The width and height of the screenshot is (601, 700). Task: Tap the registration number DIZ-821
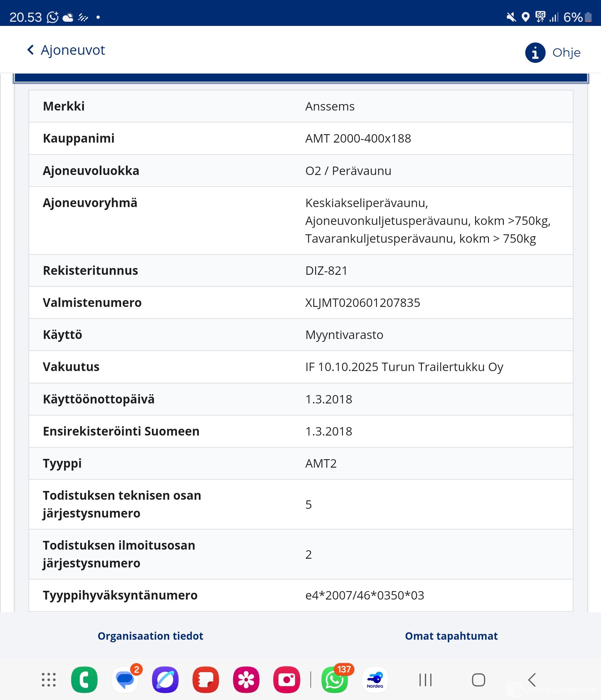326,271
